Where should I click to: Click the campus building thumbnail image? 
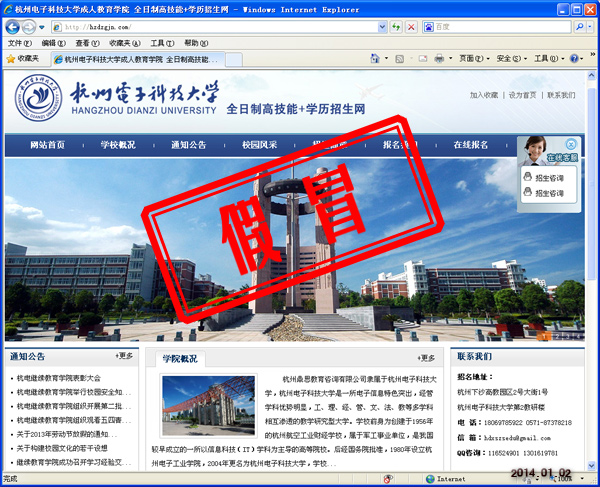[209, 406]
